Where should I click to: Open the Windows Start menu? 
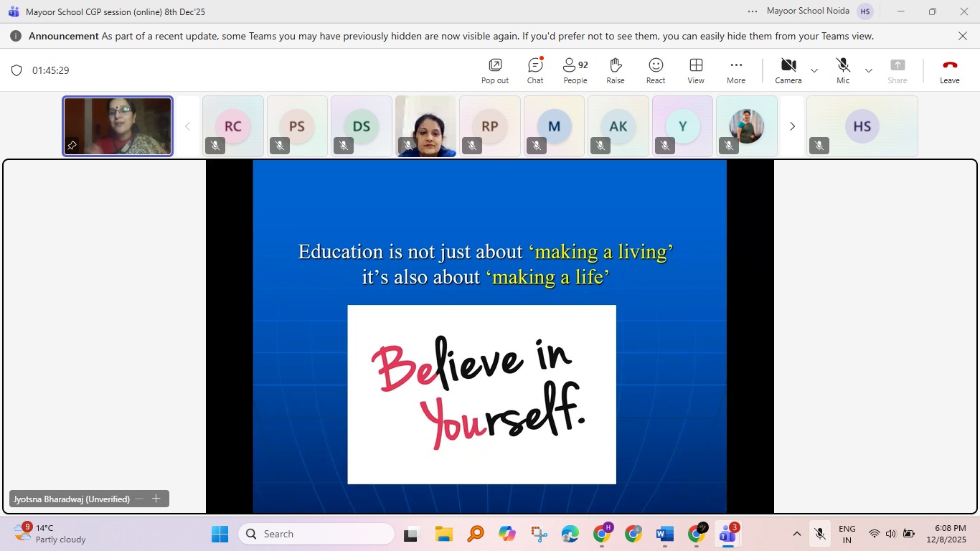coord(220,534)
